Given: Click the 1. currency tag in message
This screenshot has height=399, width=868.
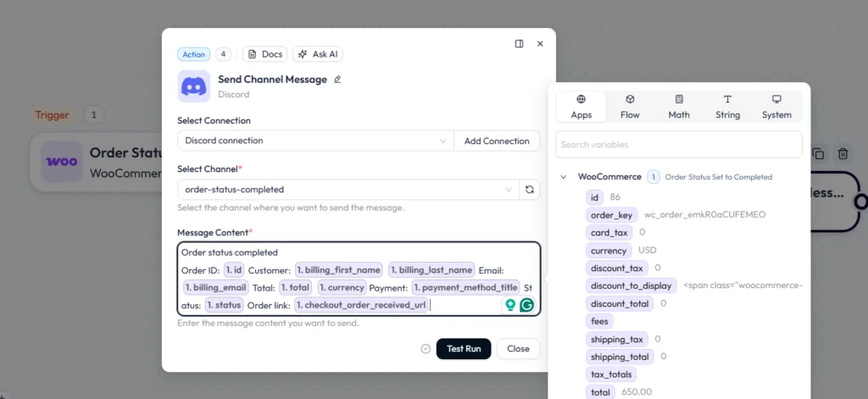Looking at the screenshot, I should pos(342,288).
